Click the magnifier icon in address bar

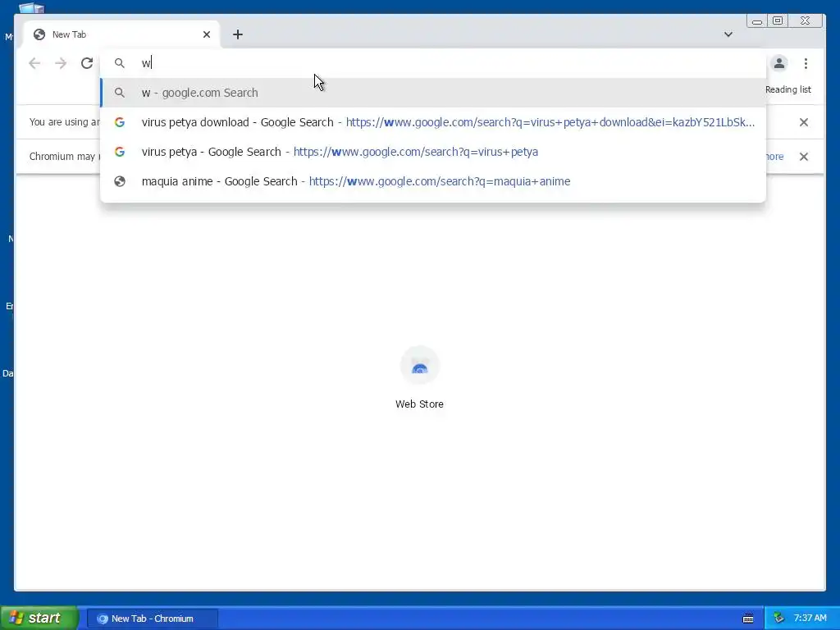click(x=120, y=63)
